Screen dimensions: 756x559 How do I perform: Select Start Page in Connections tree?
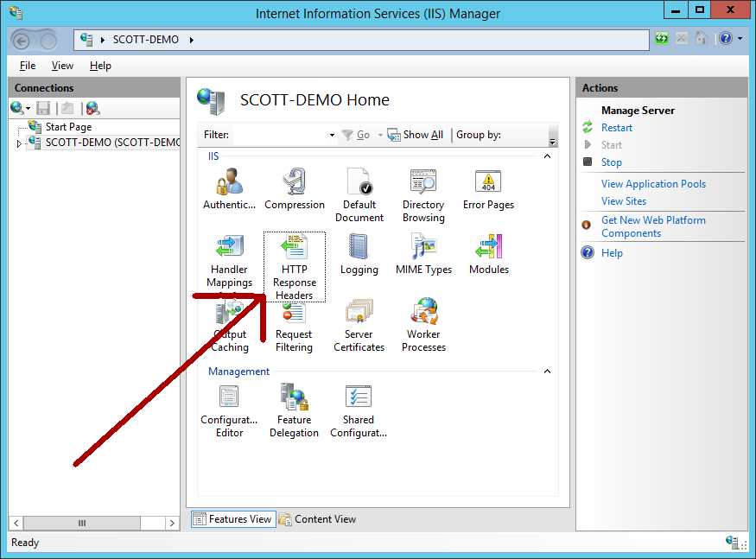(68, 127)
